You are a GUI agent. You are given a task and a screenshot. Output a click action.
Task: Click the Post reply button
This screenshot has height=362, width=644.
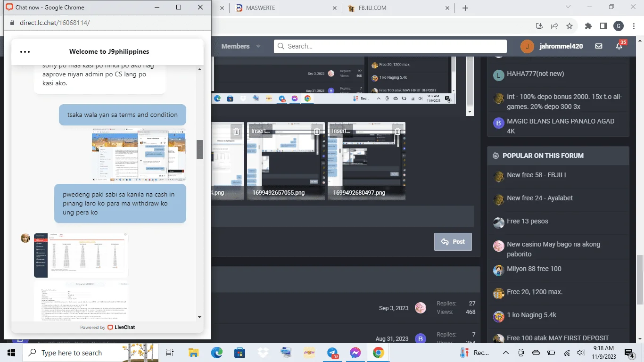(x=453, y=241)
